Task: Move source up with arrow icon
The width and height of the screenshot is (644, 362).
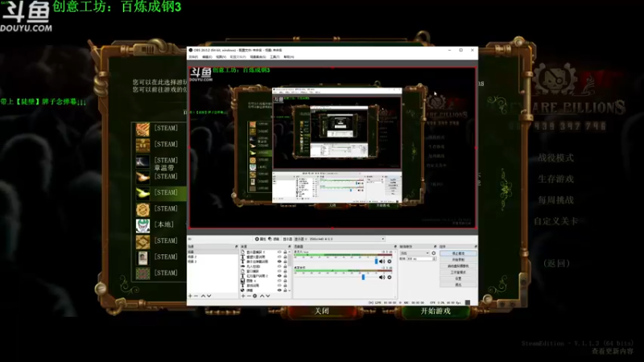Action: coord(262,296)
